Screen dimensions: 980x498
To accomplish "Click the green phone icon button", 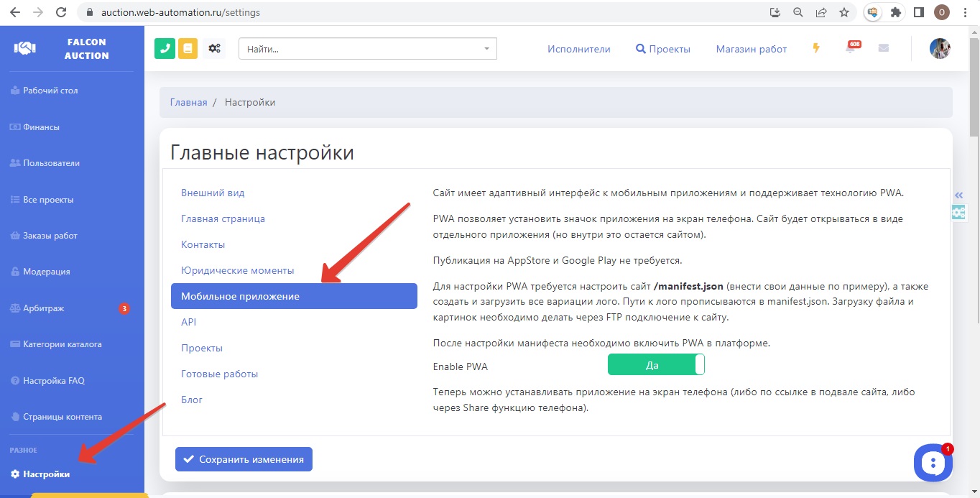I will 165,48.
